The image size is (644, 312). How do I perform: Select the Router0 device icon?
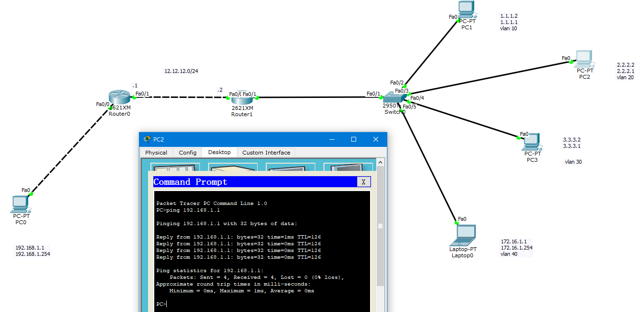(120, 97)
